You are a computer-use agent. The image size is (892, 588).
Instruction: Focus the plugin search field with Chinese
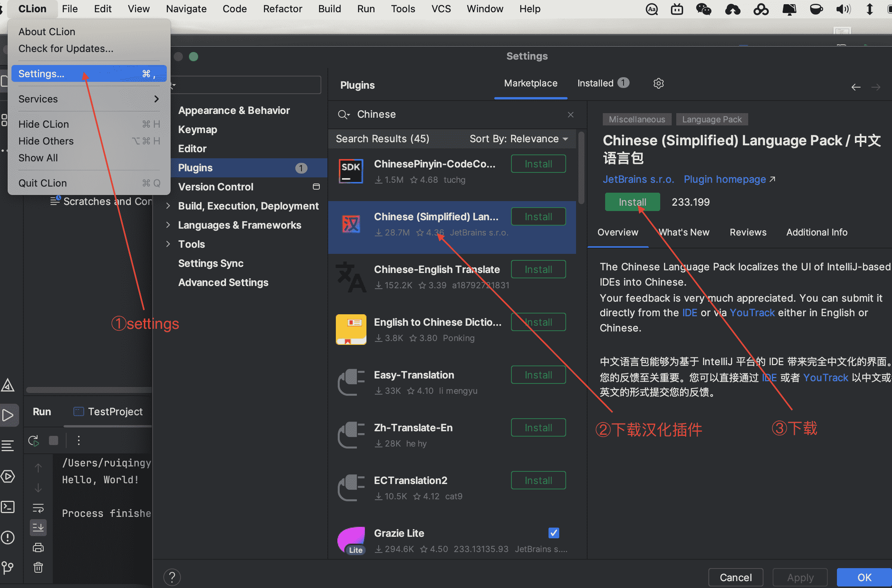(x=457, y=114)
